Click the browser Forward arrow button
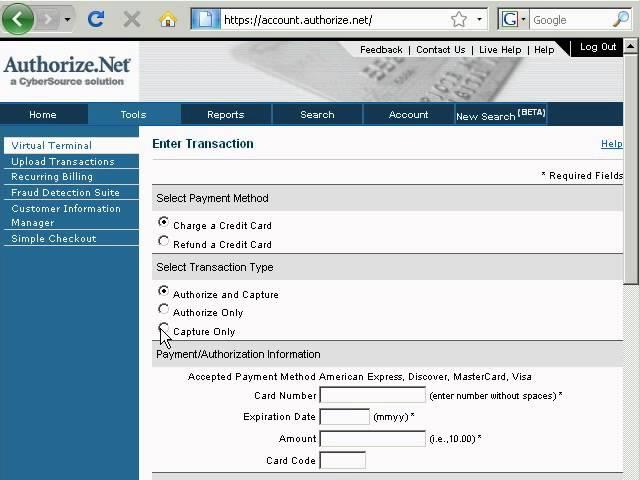Image resolution: width=640 pixels, height=480 pixels. coord(48,19)
